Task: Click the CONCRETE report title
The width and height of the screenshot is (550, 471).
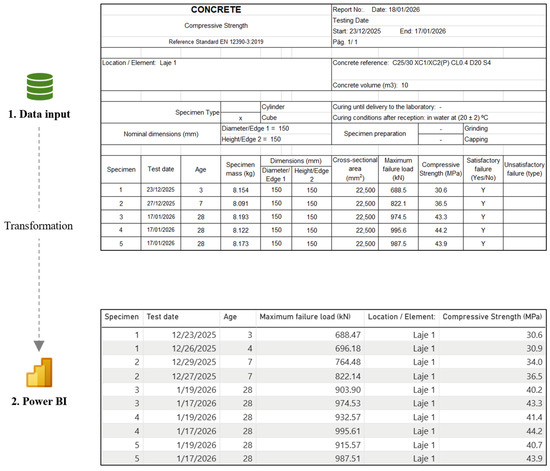Action: point(216,10)
